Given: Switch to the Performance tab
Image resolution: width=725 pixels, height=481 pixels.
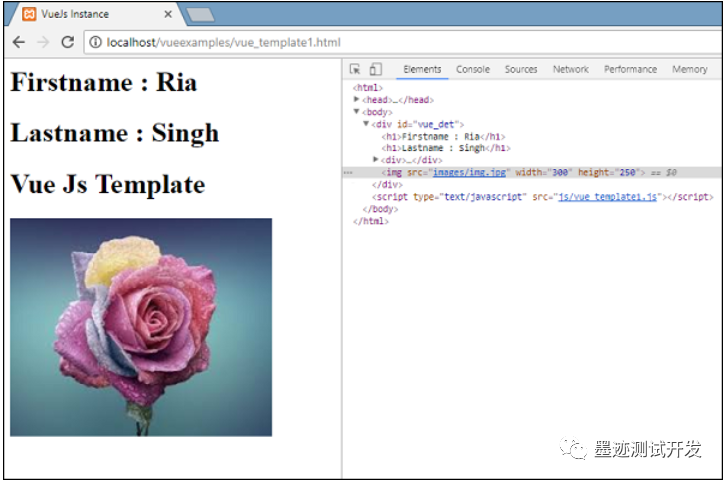Looking at the screenshot, I should (630, 69).
